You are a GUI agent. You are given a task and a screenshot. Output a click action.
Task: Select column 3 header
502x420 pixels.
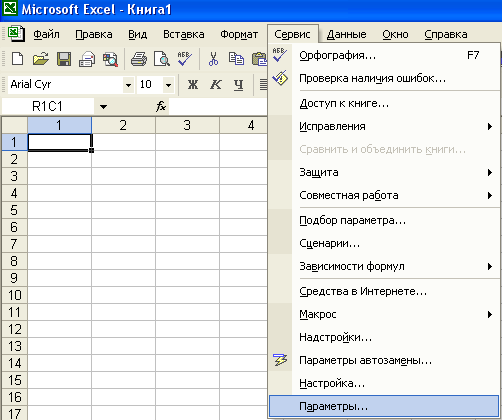click(x=187, y=125)
